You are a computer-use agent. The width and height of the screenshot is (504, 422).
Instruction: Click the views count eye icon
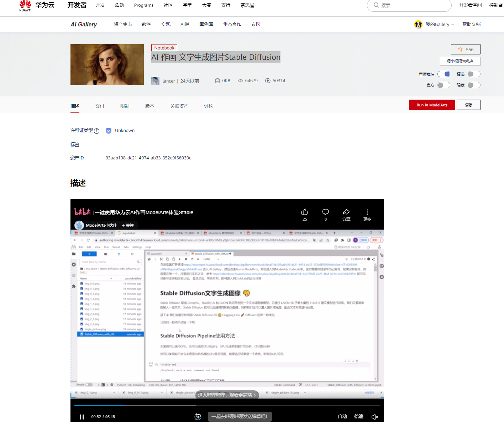pyautogui.click(x=241, y=81)
